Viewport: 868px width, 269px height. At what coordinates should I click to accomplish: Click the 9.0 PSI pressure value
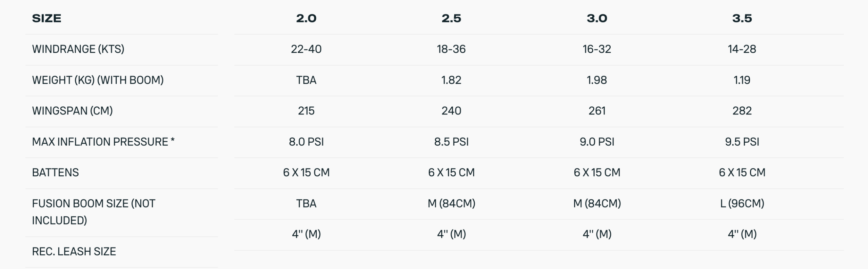(x=597, y=142)
